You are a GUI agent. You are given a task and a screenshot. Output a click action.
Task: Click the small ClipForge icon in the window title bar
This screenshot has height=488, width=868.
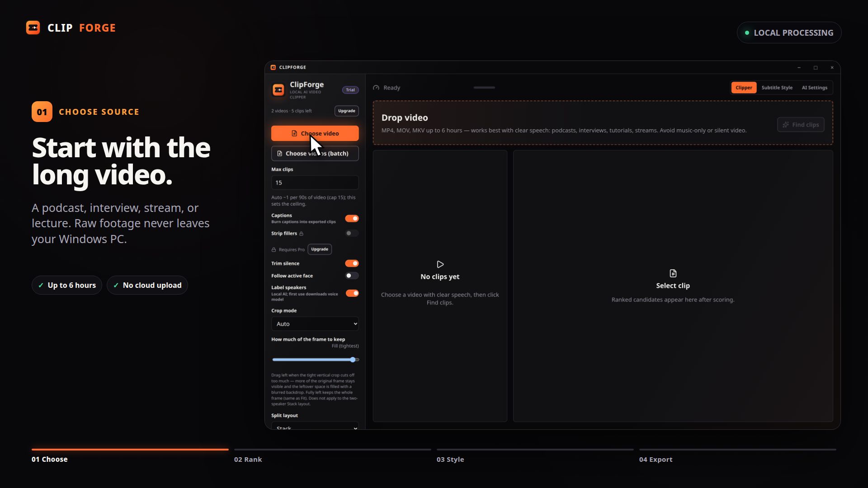tap(273, 67)
